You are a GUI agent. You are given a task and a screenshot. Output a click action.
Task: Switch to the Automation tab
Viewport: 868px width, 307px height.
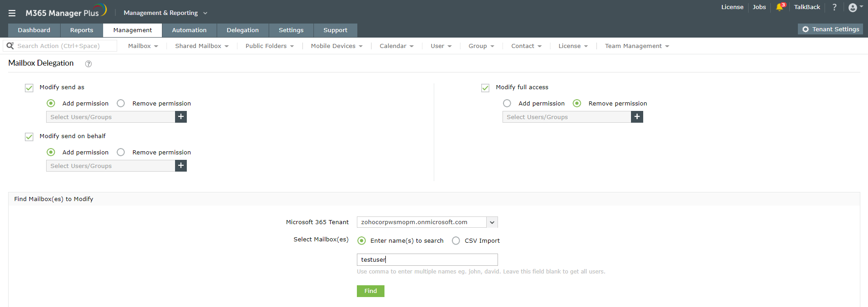coord(189,30)
